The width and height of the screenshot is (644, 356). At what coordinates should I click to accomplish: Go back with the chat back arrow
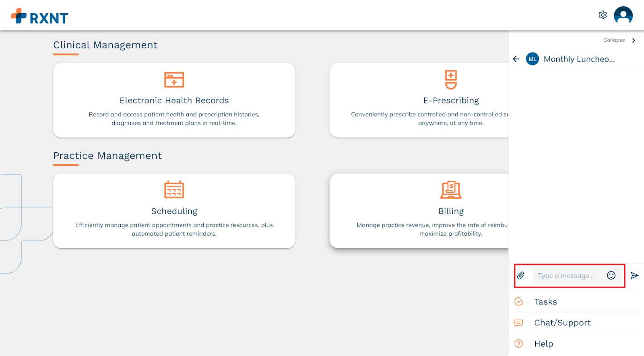pyautogui.click(x=516, y=59)
